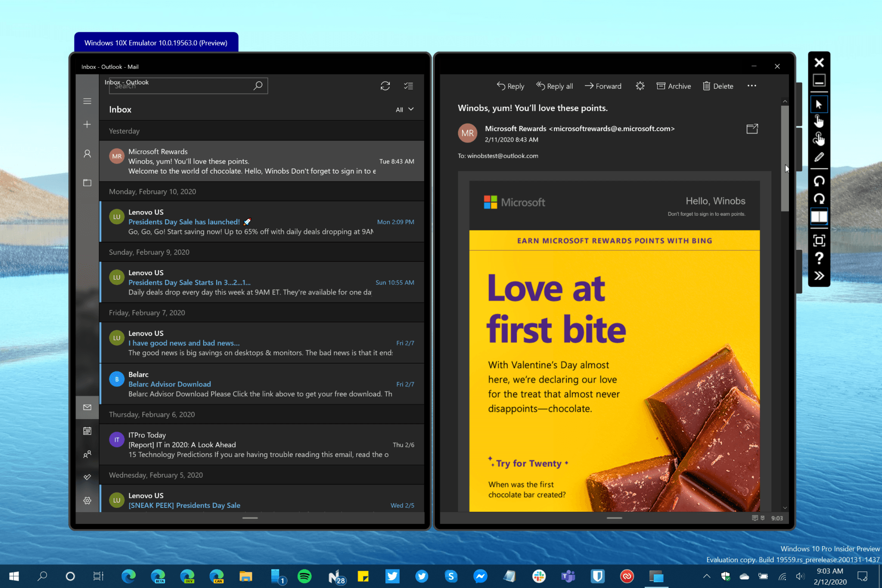
Task: Expand additional emulator tools via the double chevron
Action: pos(819,275)
